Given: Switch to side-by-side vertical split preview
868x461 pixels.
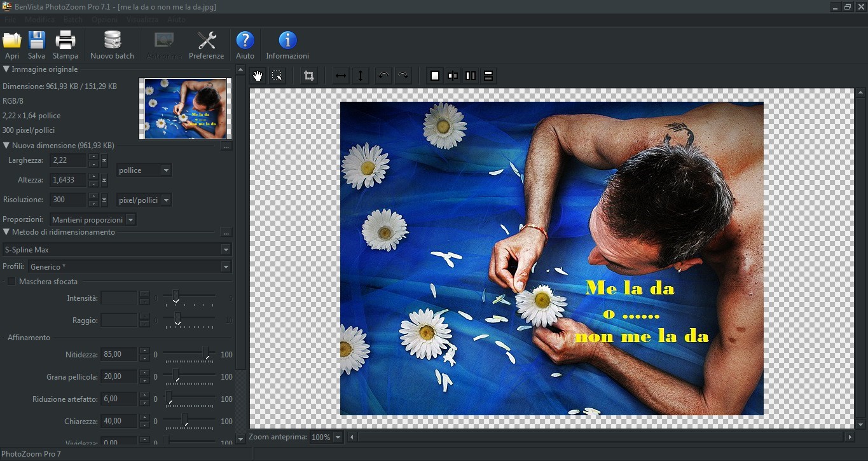Looking at the screenshot, I should pos(471,76).
